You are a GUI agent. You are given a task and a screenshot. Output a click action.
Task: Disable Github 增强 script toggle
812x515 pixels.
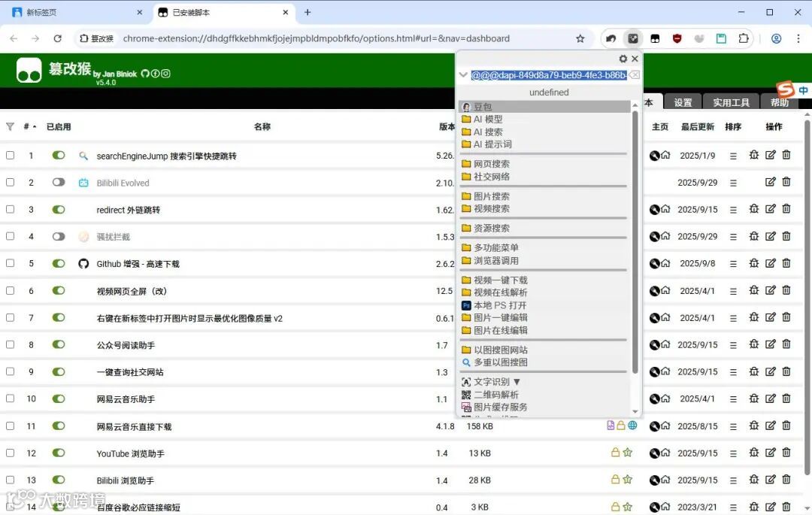(59, 263)
